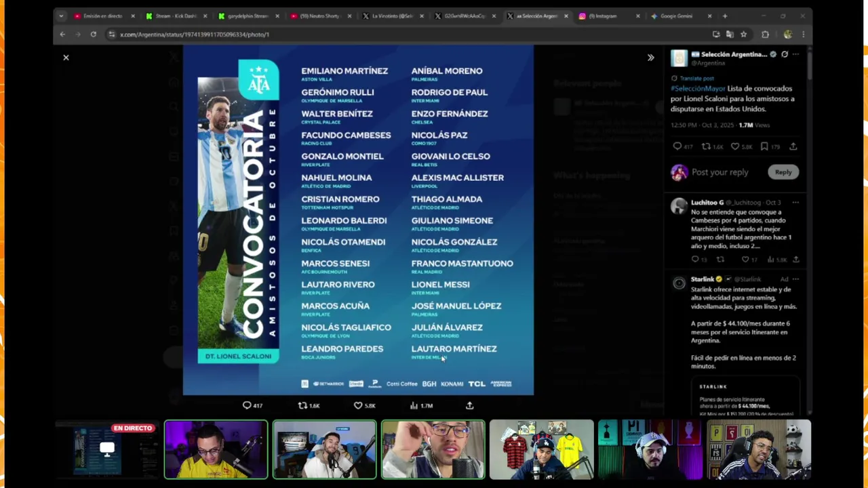Close the photo viewer with the X icon
This screenshot has width=868, height=488.
click(66, 58)
